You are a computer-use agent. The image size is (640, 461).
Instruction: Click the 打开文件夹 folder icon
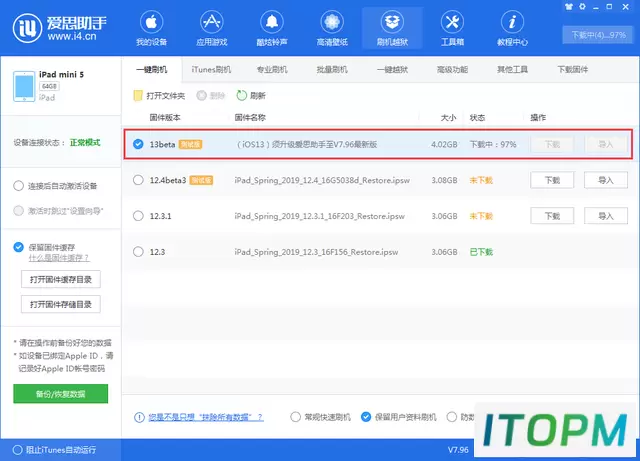(138, 96)
